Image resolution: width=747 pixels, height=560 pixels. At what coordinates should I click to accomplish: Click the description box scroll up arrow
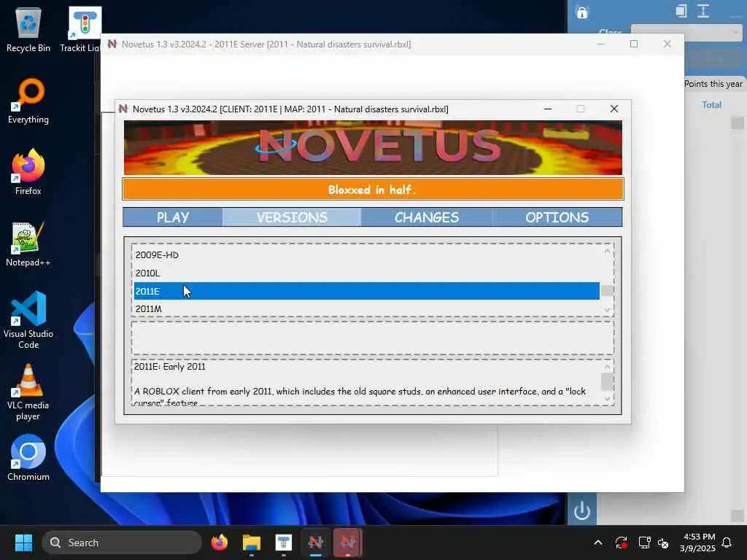[607, 367]
